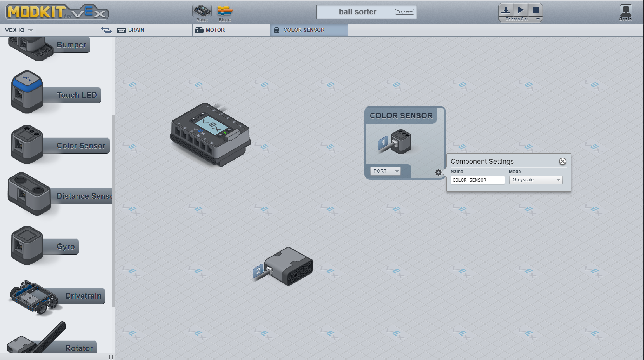Click the download-to-robot icon

505,10
